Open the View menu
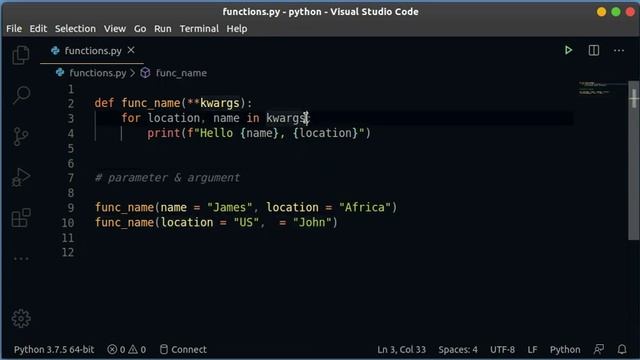The height and width of the screenshot is (360, 640). click(115, 29)
